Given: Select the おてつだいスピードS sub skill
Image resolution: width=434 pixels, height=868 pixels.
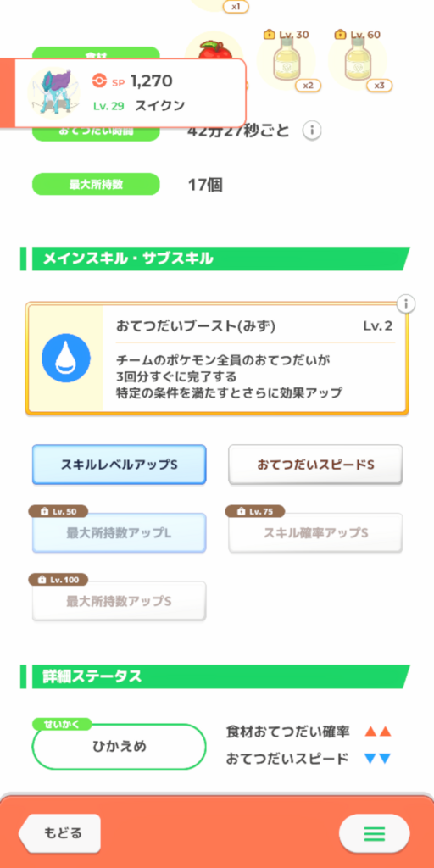Looking at the screenshot, I should click(x=315, y=465).
